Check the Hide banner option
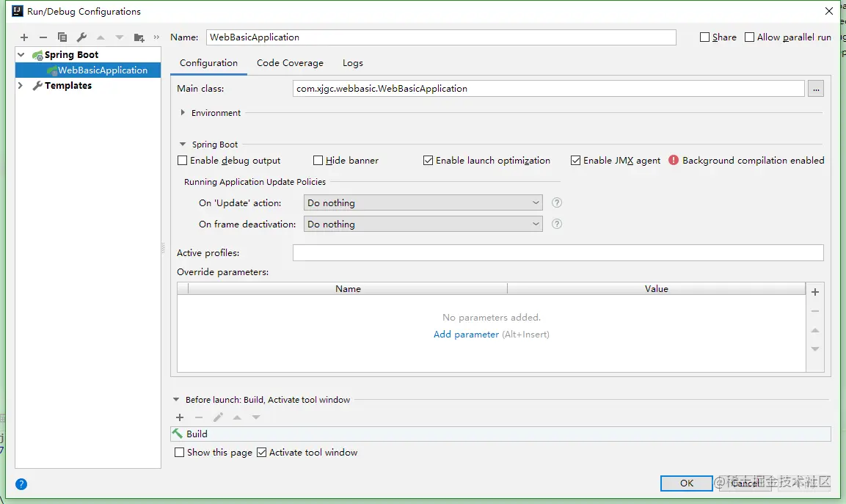 [318, 160]
